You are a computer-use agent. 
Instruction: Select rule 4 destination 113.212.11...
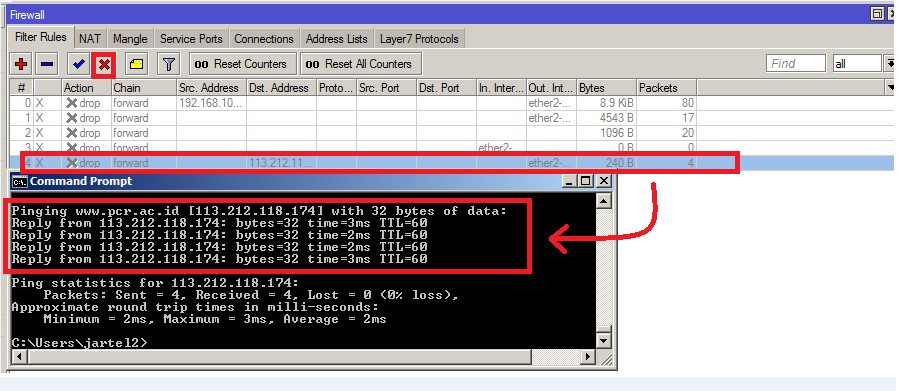tap(281, 163)
